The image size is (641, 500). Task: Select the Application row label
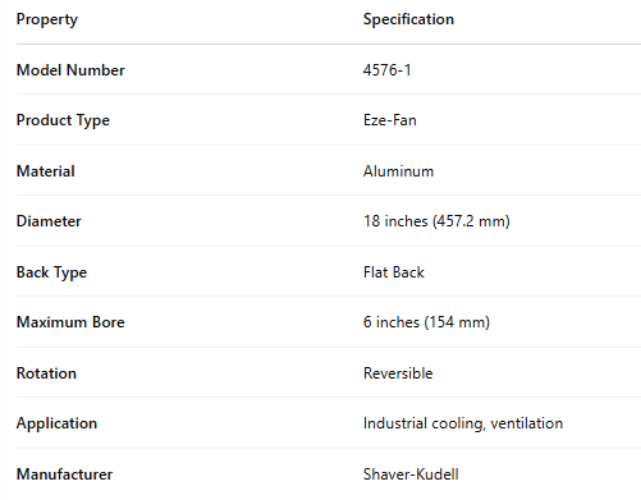pyautogui.click(x=56, y=423)
